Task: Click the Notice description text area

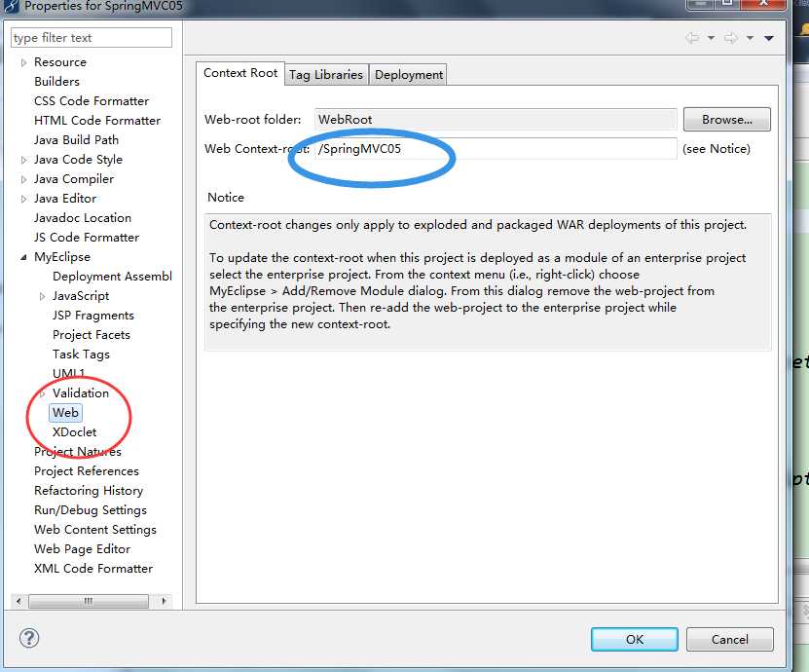Action: 488,282
